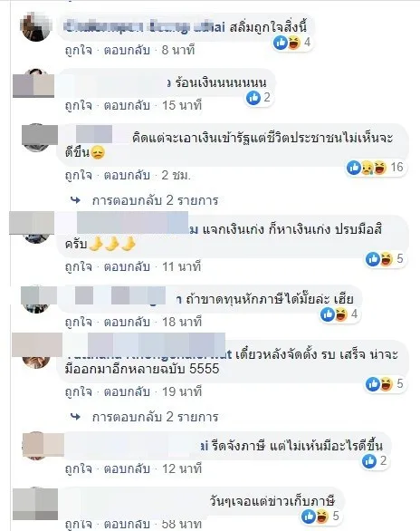Reply to the comment posted 12 นาที ago
420x531 pixels.
[x=127, y=469]
